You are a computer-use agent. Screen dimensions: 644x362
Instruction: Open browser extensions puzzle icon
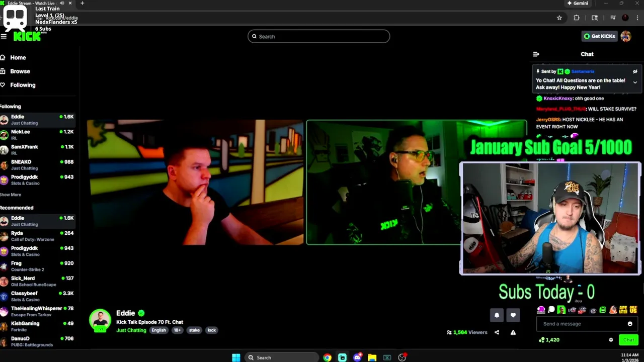pyautogui.click(x=577, y=18)
